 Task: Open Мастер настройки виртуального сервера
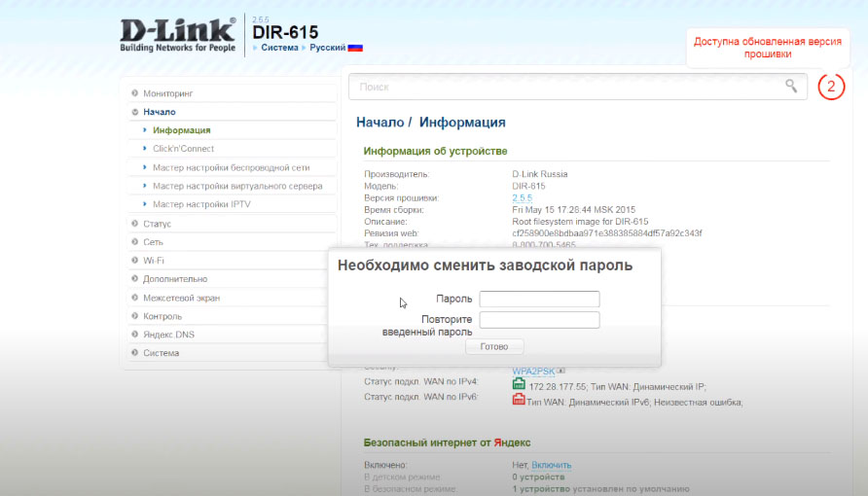[237, 187]
